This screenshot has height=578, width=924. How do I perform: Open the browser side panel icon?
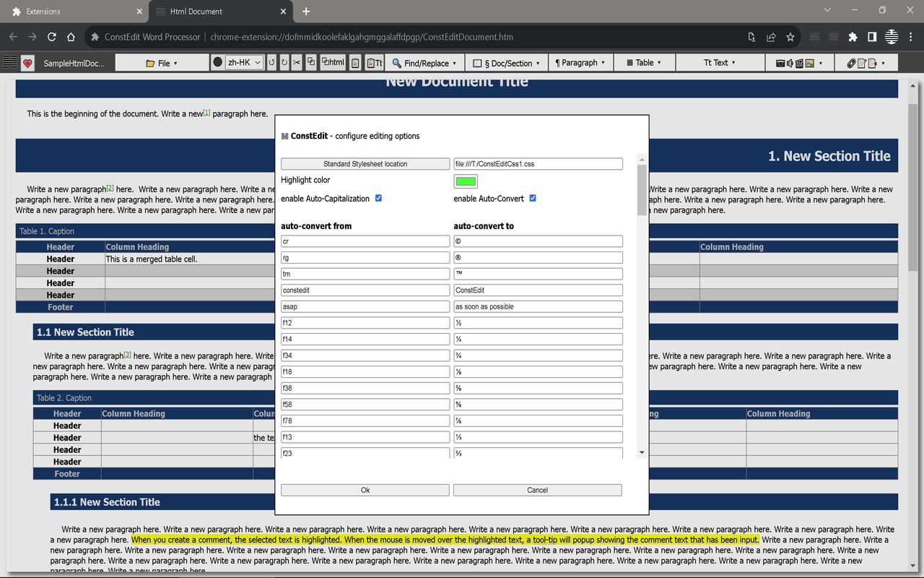pyautogui.click(x=872, y=37)
